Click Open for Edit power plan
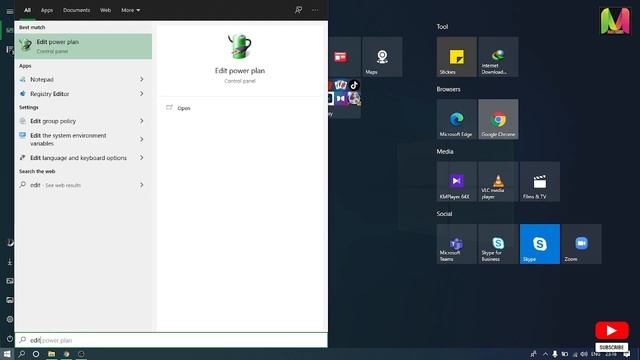Viewport: 640px width, 360px height. point(184,108)
